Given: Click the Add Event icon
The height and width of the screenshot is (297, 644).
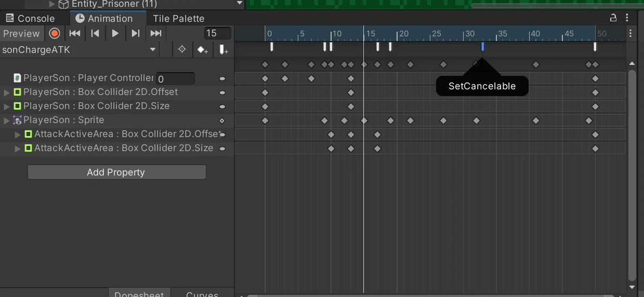Looking at the screenshot, I should 223,50.
